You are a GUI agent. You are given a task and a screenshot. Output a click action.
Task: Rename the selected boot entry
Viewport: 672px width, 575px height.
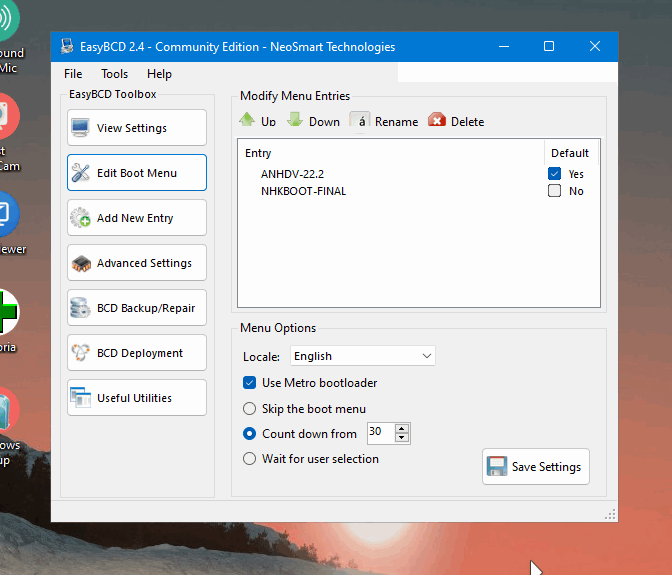[x=384, y=121]
